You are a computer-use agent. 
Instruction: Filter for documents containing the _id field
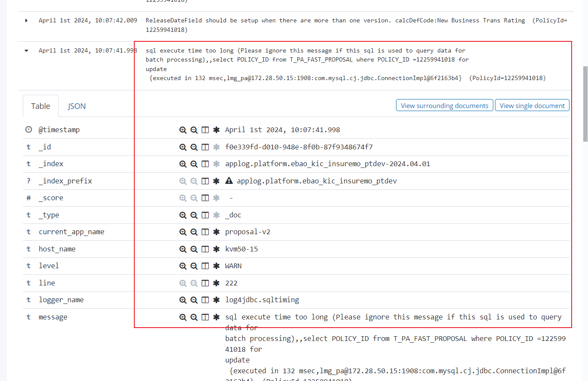tap(216, 147)
